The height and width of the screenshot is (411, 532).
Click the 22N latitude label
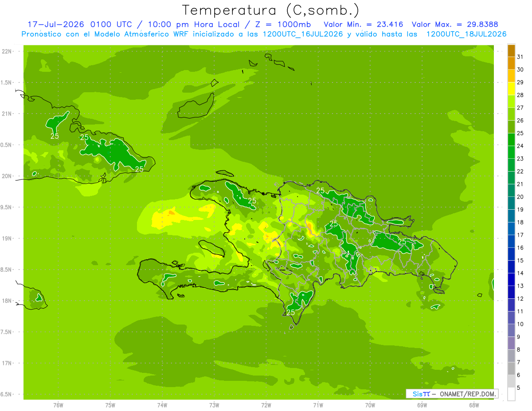[7, 51]
